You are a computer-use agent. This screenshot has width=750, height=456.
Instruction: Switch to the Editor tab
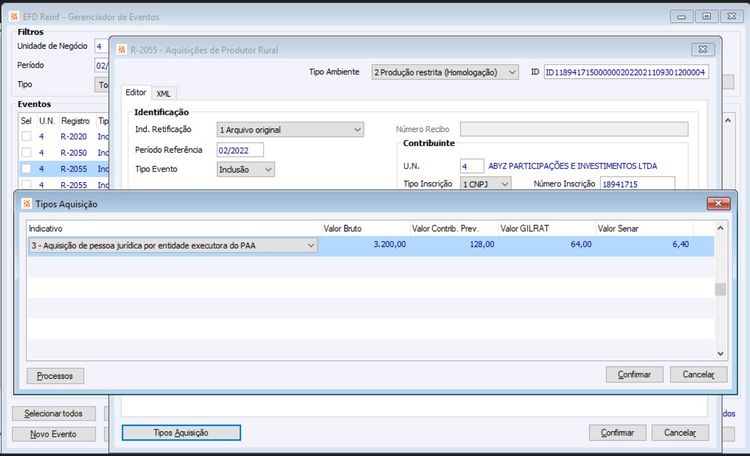click(x=136, y=92)
